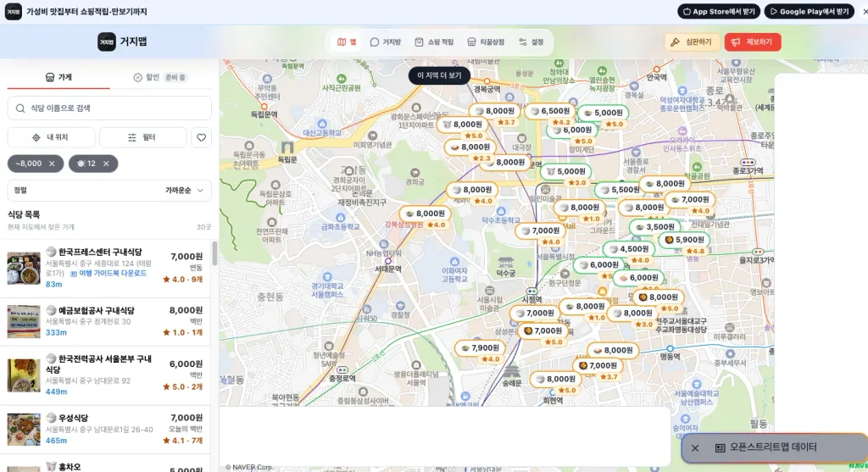The image size is (868, 472).
Task: Click the 사직근린공원 park icon
Action: pos(342,79)
